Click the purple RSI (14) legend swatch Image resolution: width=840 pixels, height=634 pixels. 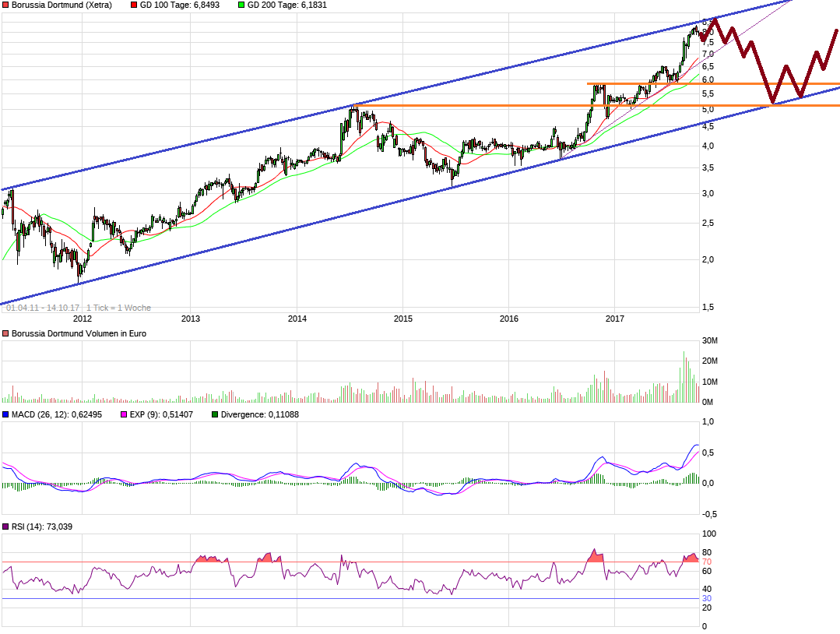[6, 527]
